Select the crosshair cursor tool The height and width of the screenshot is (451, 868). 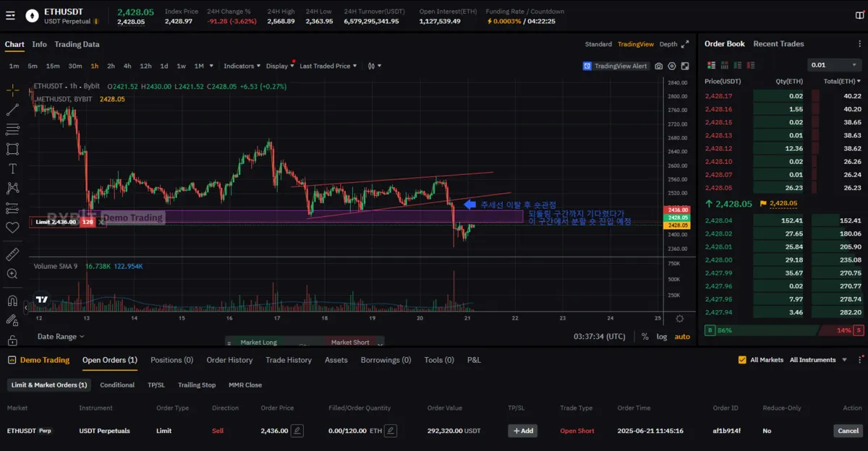point(12,90)
